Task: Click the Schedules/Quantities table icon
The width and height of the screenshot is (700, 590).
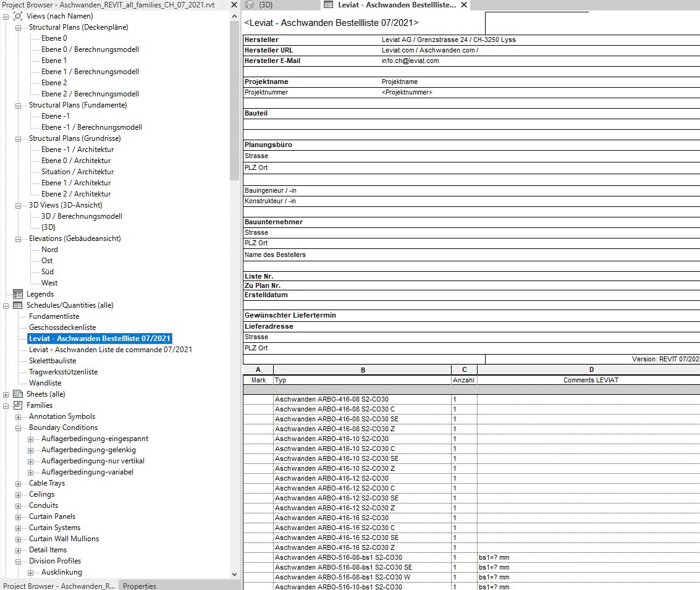Action: pyautogui.click(x=18, y=305)
